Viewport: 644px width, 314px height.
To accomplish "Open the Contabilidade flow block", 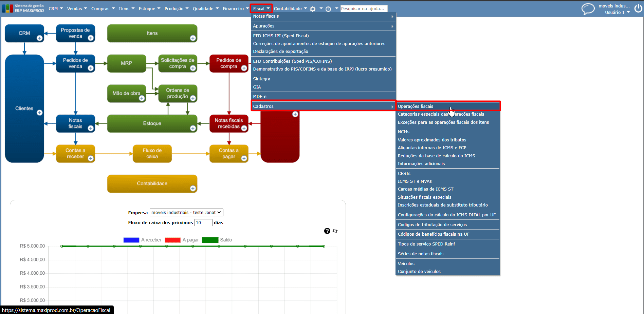I will click(x=152, y=184).
